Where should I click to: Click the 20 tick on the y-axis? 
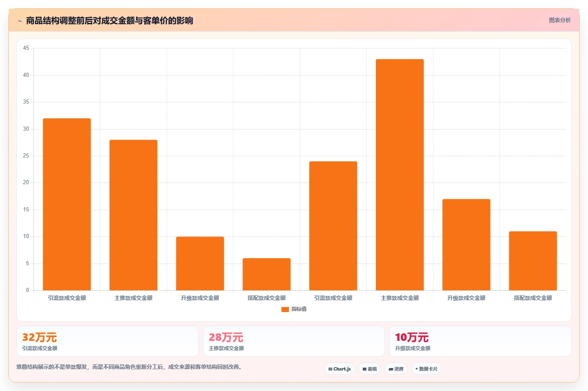click(26, 183)
